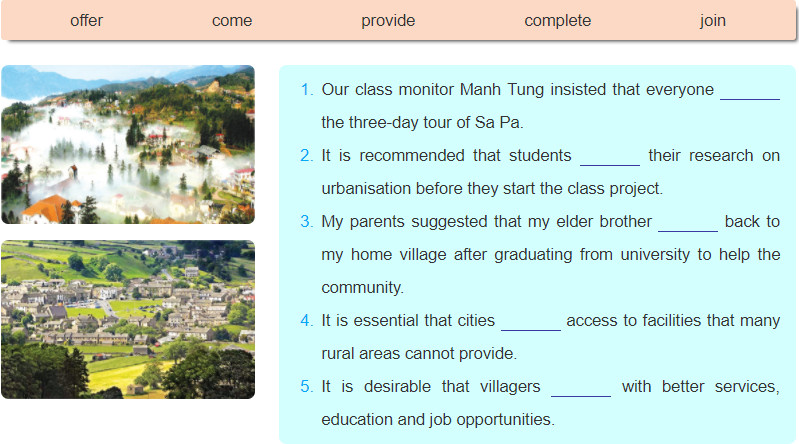799x444 pixels.
Task: Select the word "offer" in word bank
Action: 86,20
